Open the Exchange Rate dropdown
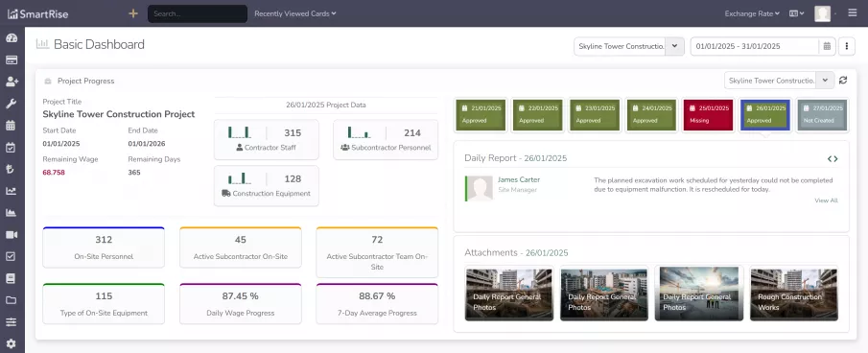Viewport: 868px width, 353px height. (x=752, y=13)
